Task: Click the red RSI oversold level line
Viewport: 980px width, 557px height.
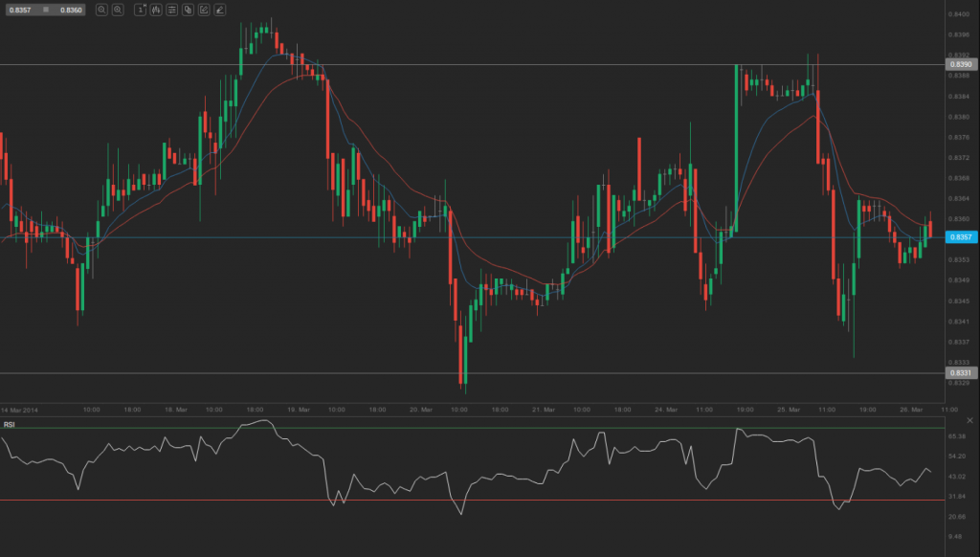Action: pos(479,499)
